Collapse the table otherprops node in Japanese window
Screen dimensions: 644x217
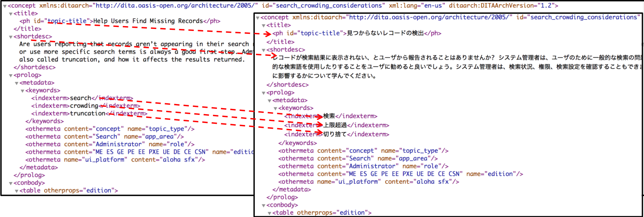[270, 213]
